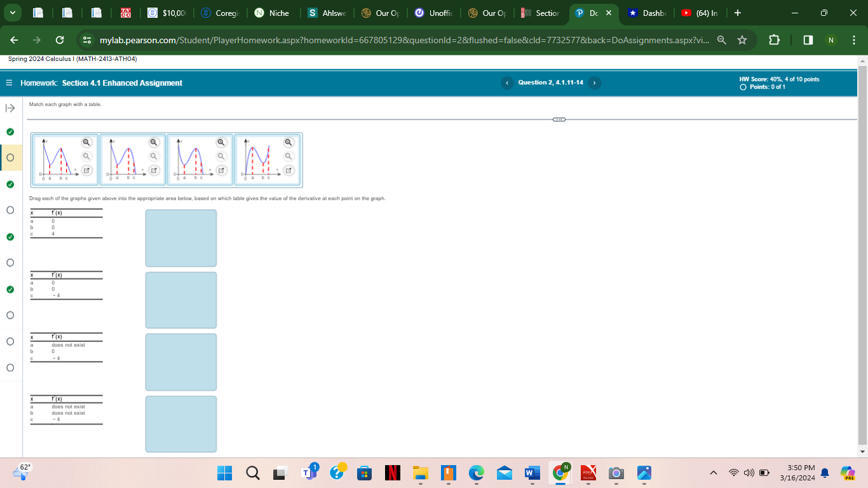The width and height of the screenshot is (868, 488).
Task: Go to the next question arrow
Action: tap(593, 83)
